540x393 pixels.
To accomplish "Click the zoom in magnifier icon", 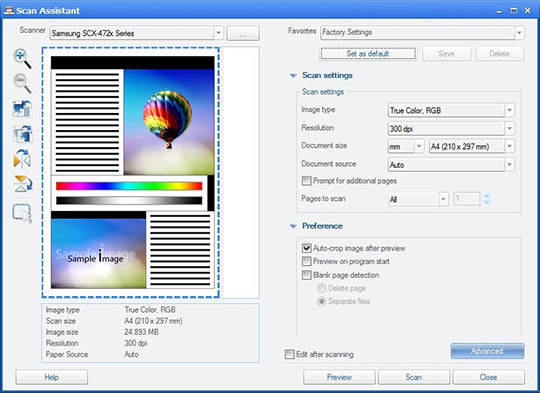I will click(x=22, y=58).
